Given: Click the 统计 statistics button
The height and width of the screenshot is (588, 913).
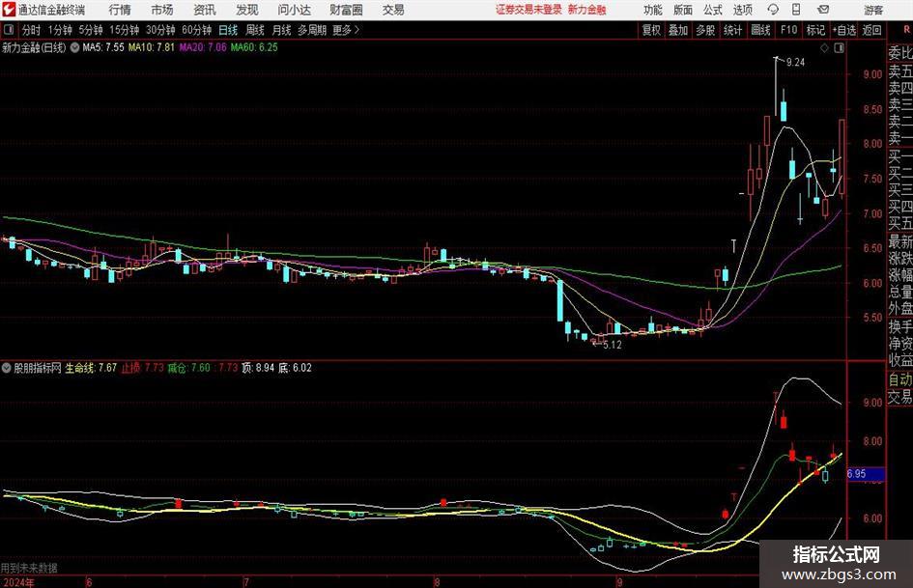Looking at the screenshot, I should [x=732, y=30].
